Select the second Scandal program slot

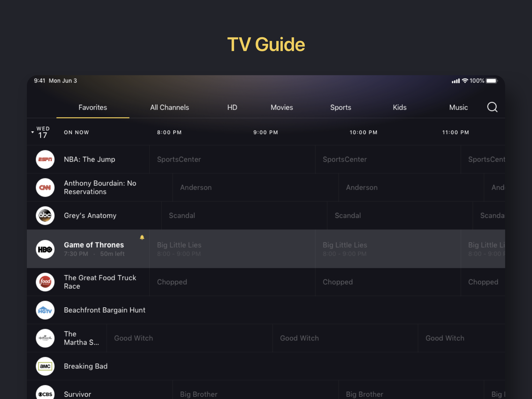400,215
